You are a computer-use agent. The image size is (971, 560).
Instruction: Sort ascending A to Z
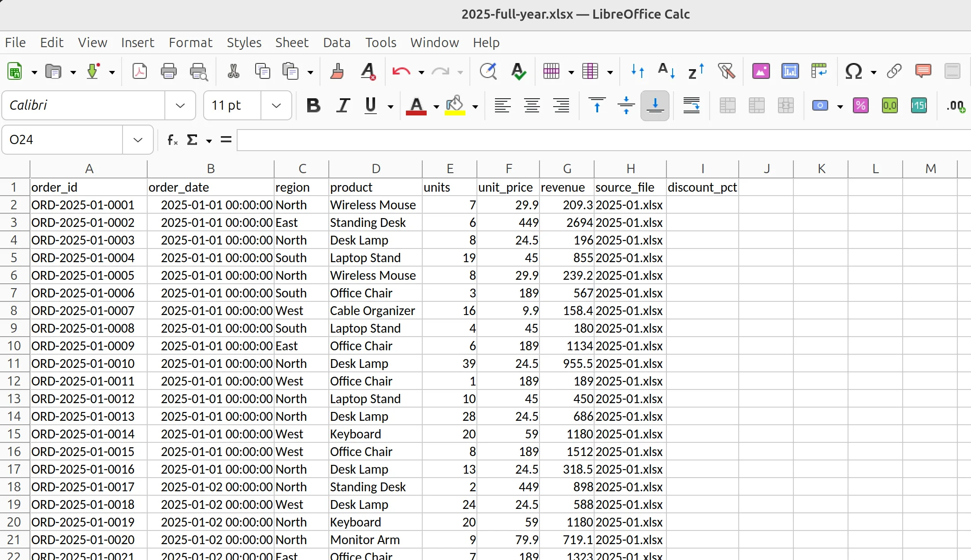click(x=666, y=71)
